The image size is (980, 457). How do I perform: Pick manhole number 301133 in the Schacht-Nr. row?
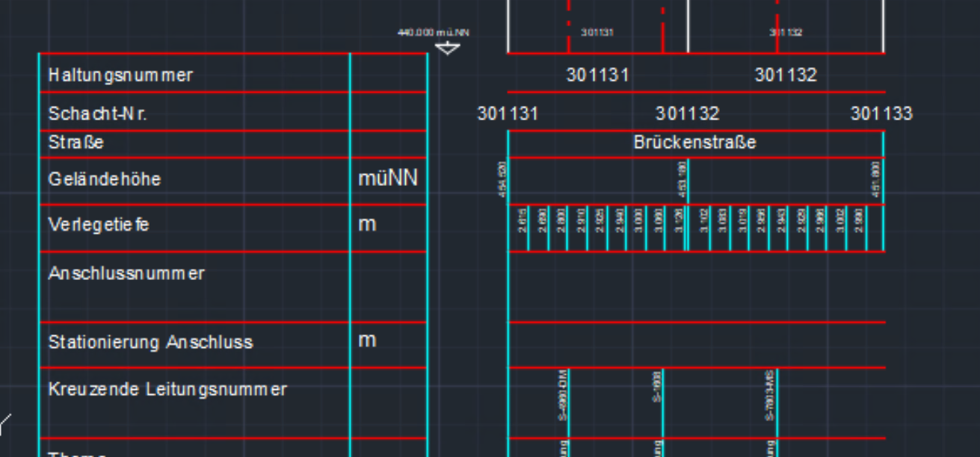coord(881,114)
